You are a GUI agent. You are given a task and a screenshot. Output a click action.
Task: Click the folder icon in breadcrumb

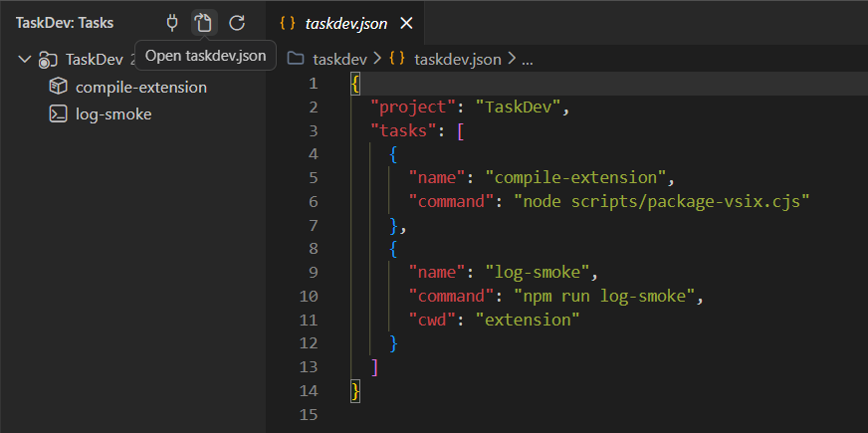[298, 59]
